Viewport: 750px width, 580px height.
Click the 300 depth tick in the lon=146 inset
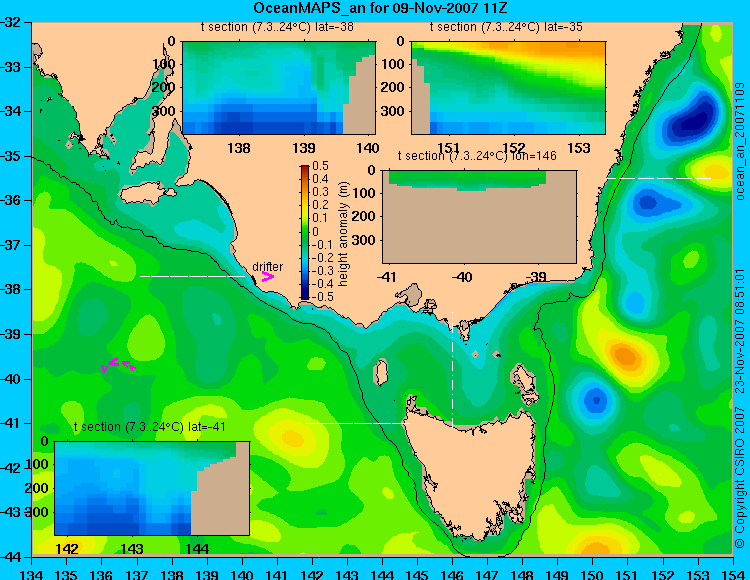click(x=365, y=240)
